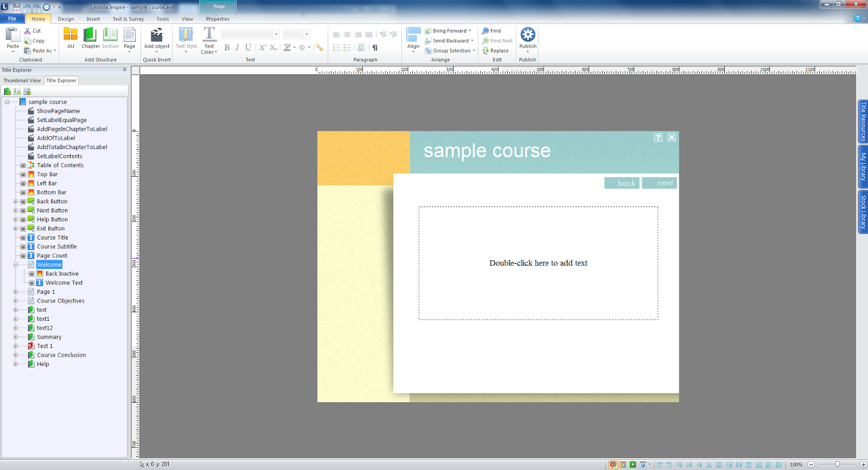
Task: Collapse the Welcome page tree node
Action: [x=16, y=265]
